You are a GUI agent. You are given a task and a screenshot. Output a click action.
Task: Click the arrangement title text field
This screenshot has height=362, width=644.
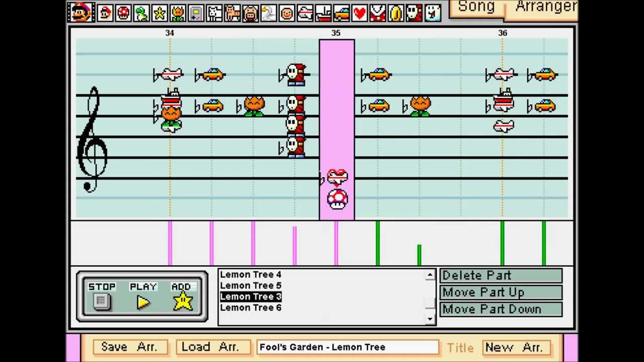(348, 347)
